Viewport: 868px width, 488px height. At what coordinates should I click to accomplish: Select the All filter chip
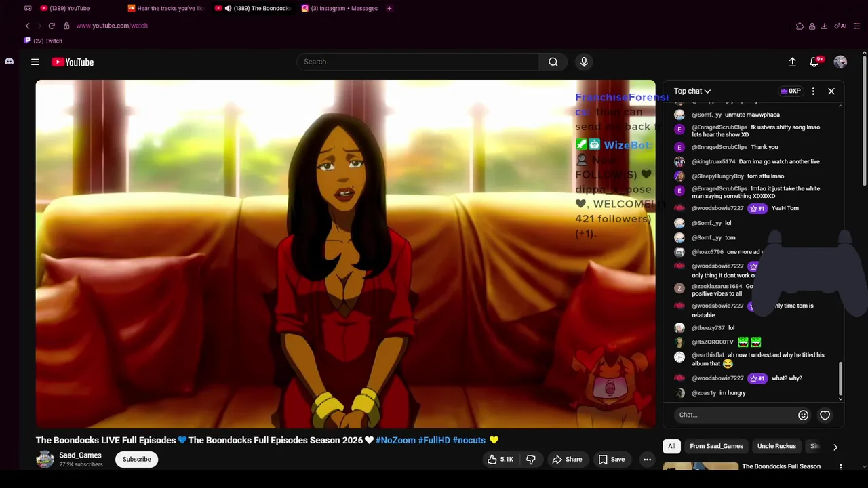[x=671, y=446]
